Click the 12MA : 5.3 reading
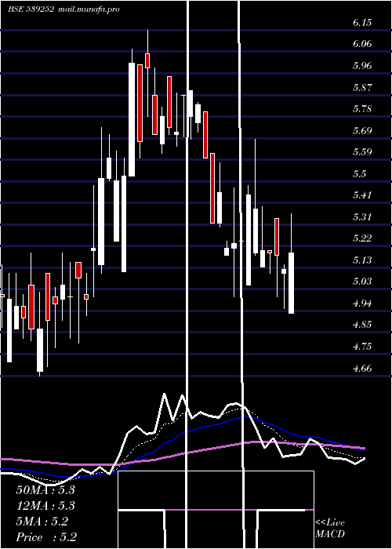The width and height of the screenshot is (392, 549). pyautogui.click(x=45, y=506)
